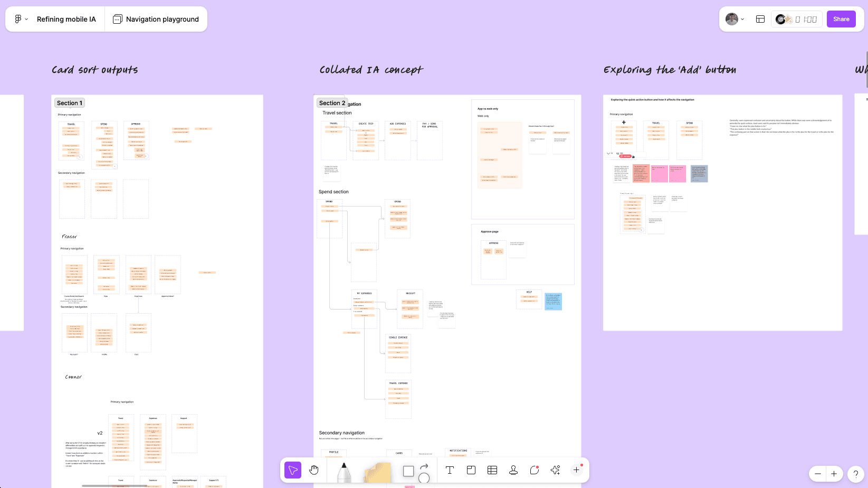The height and width of the screenshot is (488, 868).
Task: Open the Figma main menu dropdown
Action: (x=21, y=19)
